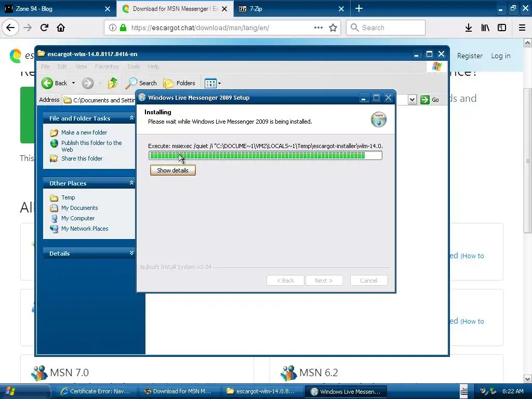Open the Temp folder in Other Places
532x399 pixels.
68,197
